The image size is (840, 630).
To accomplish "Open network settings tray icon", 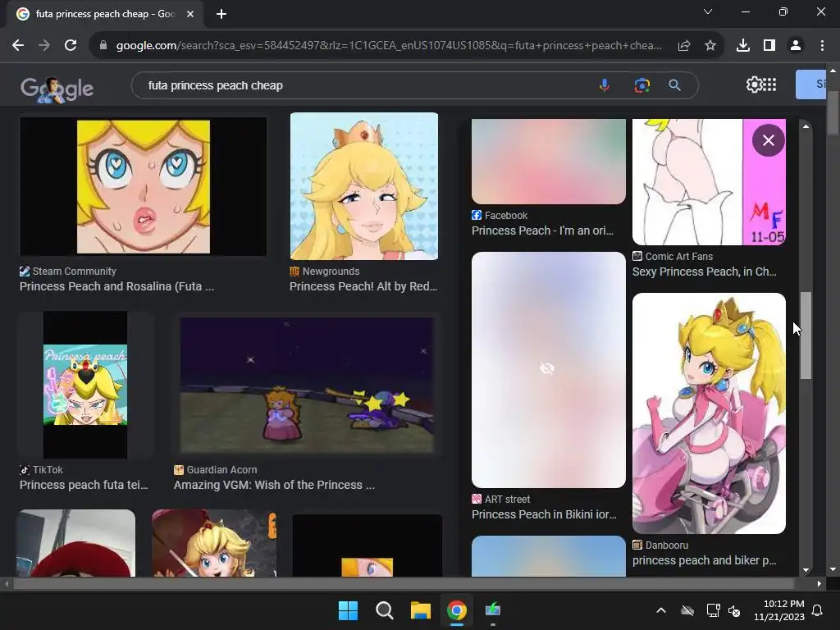I will tap(713, 610).
